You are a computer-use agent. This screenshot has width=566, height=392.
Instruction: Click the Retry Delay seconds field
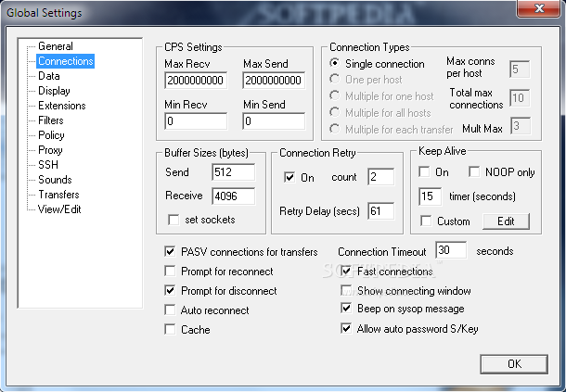(380, 211)
